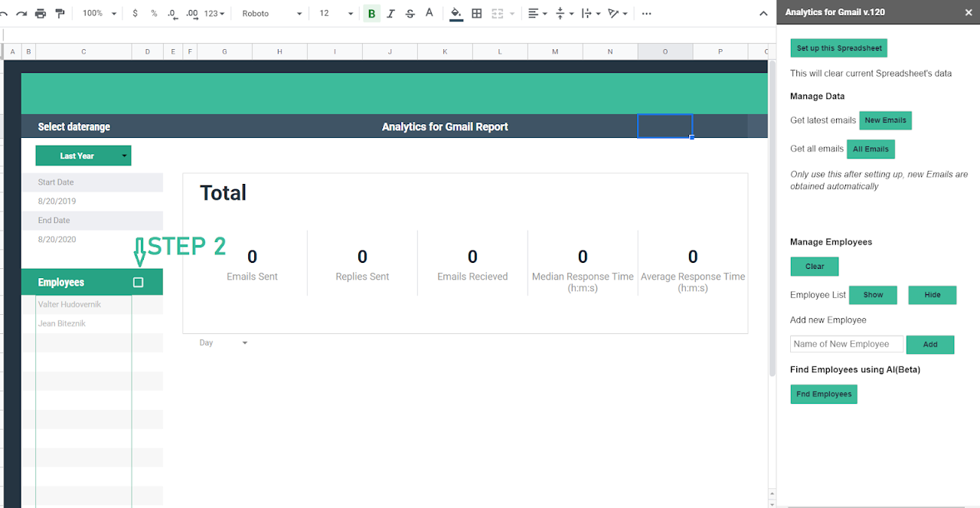
Task: Open the font size 12 dropdown
Action: (x=336, y=14)
